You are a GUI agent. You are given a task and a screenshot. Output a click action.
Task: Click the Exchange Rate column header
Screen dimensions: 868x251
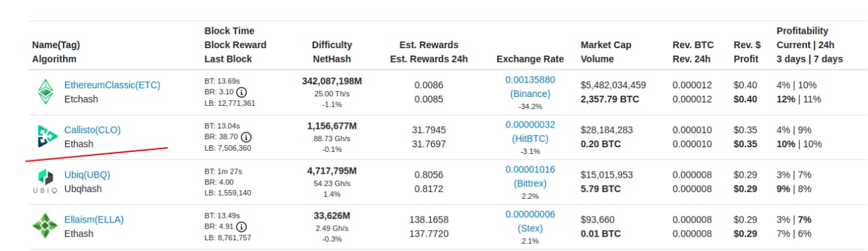point(530,59)
